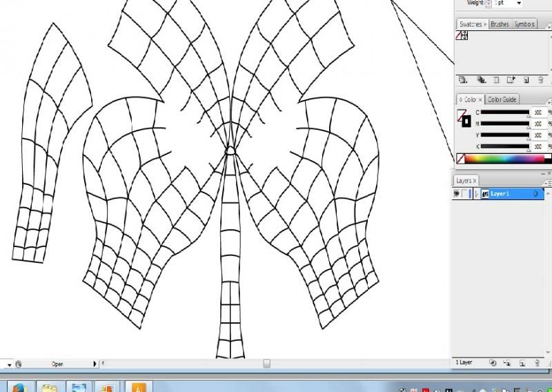Click the horizontal scrollbar thumb

click(x=267, y=364)
